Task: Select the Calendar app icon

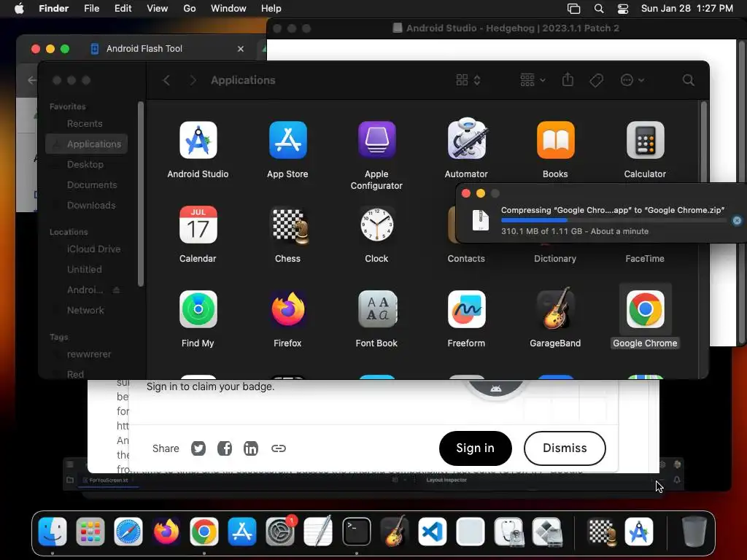Action: coord(198,225)
